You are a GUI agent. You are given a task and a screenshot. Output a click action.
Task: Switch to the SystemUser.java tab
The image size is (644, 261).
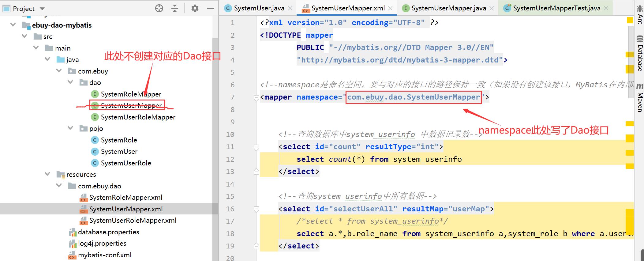(x=259, y=8)
